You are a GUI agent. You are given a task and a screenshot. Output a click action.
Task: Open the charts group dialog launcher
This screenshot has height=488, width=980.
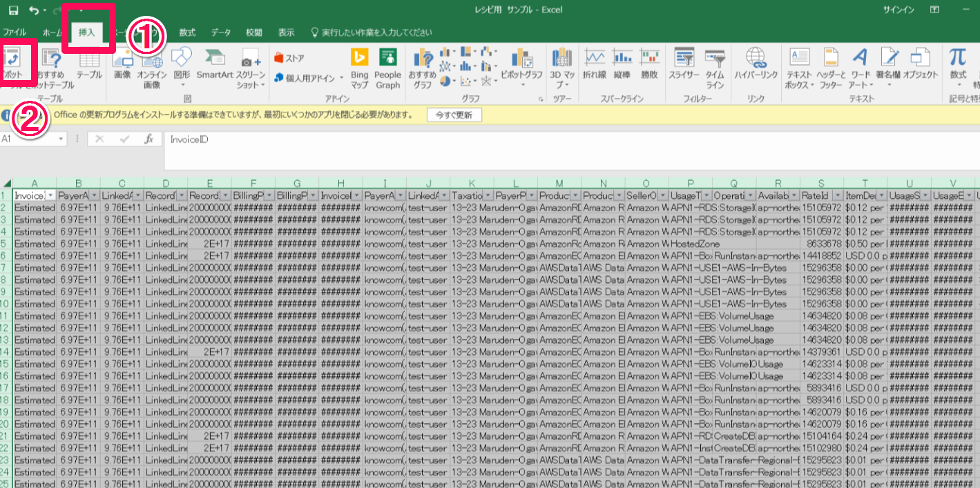pos(541,99)
